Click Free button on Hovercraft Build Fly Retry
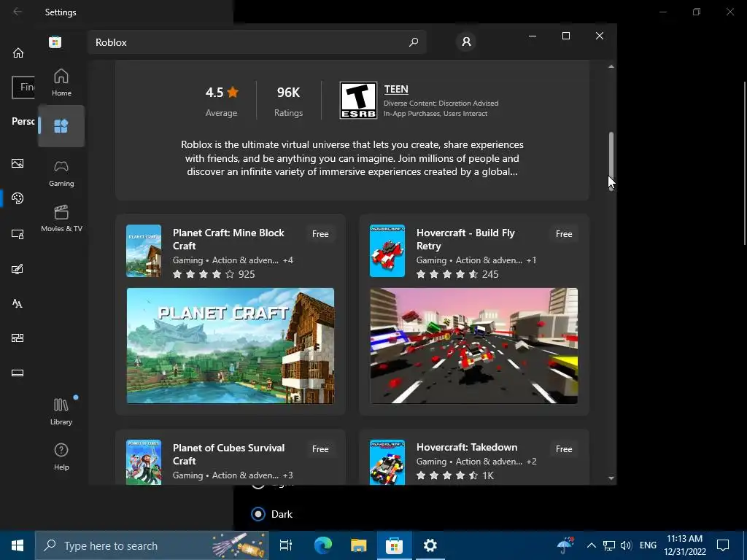Image resolution: width=747 pixels, height=560 pixels. (564, 234)
